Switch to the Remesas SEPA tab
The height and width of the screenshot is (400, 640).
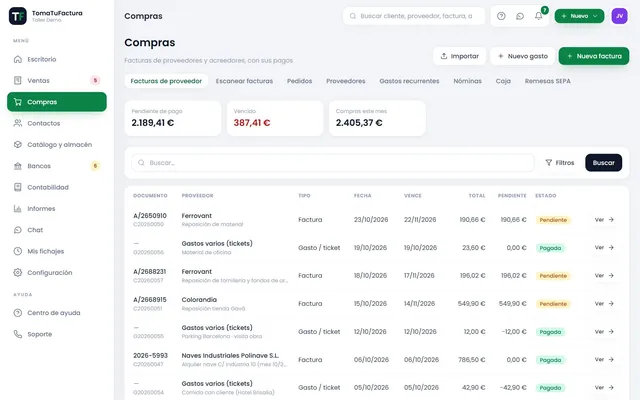547,81
